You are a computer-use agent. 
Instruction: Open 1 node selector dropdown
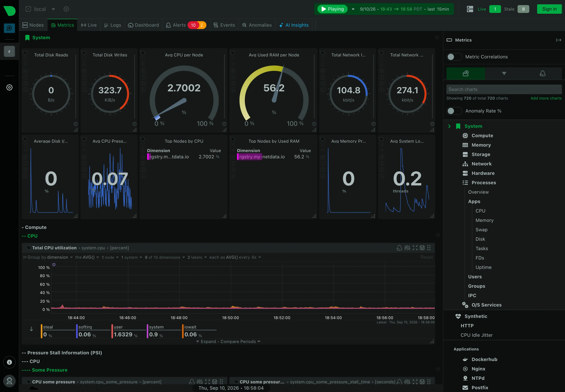[x=110, y=257]
